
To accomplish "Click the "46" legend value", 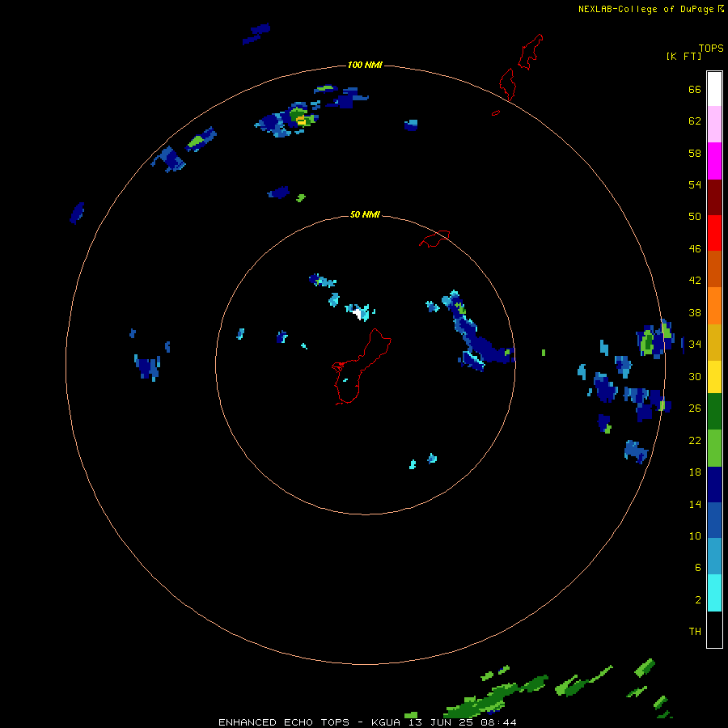I will (x=695, y=248).
